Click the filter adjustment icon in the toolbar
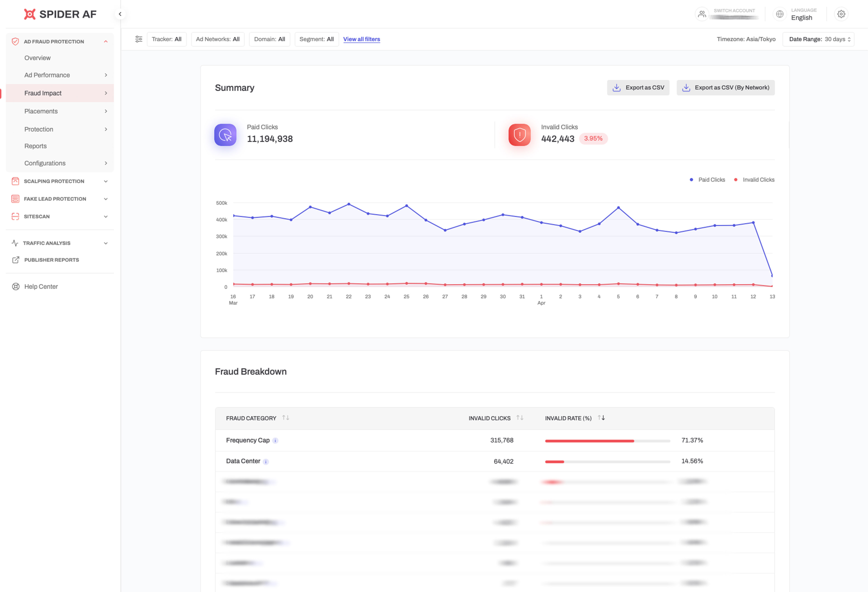This screenshot has height=592, width=868. click(139, 39)
